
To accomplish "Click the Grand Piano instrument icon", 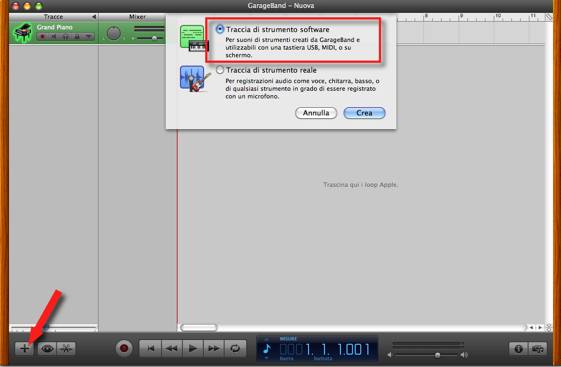I will (22, 33).
